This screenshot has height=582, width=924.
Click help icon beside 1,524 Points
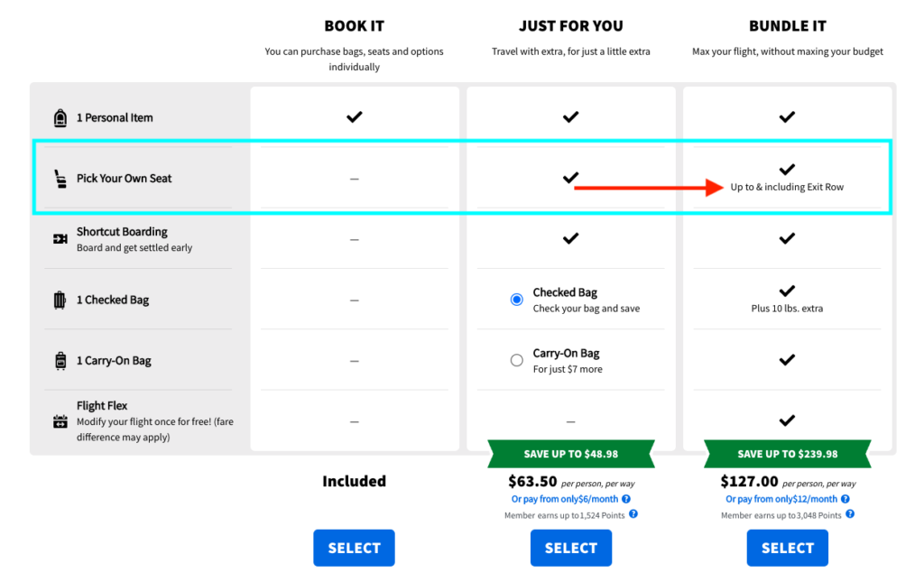coord(633,513)
